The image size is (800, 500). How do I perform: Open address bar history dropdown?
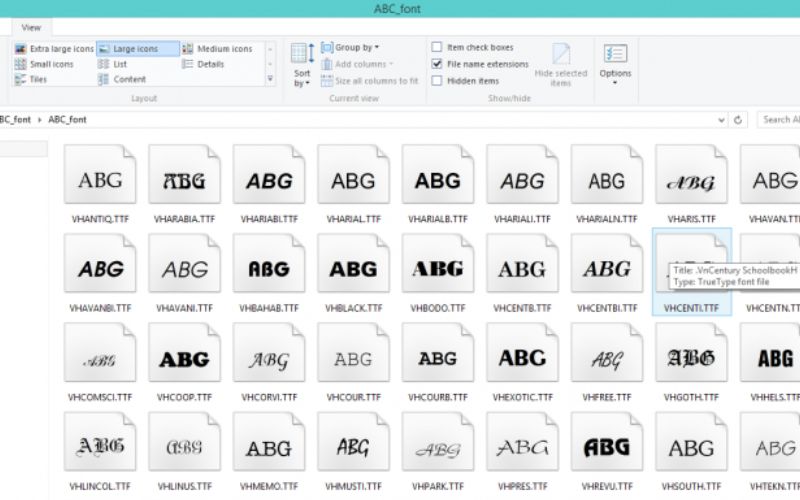(721, 120)
